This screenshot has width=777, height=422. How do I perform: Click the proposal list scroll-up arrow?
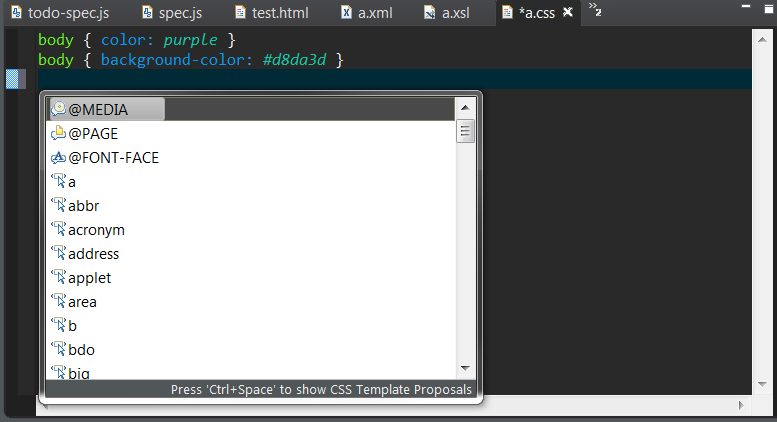click(x=465, y=107)
